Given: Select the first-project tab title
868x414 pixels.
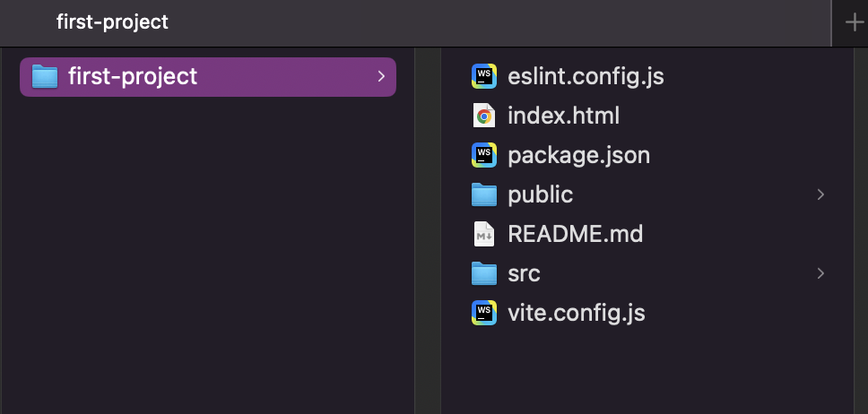Looking at the screenshot, I should point(112,22).
